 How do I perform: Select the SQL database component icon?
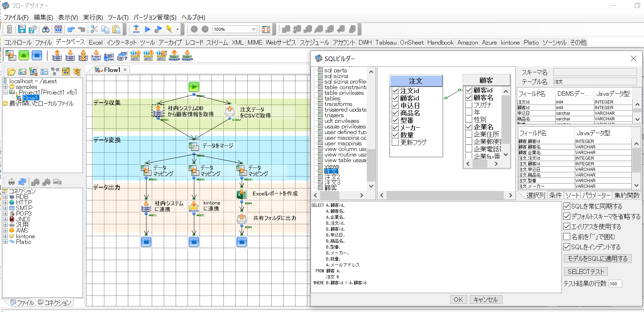click(109, 56)
